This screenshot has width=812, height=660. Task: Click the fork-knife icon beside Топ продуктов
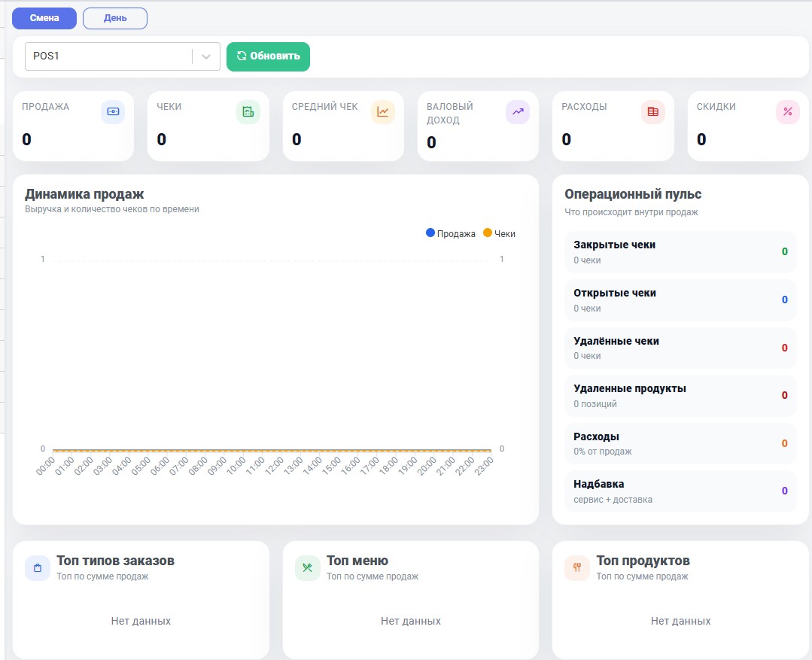point(577,567)
